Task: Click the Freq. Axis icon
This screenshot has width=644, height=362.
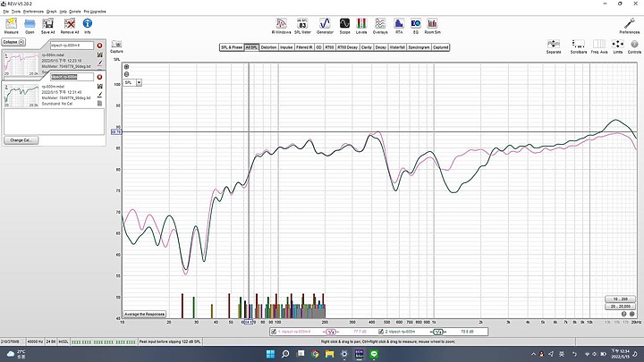Action: click(598, 46)
